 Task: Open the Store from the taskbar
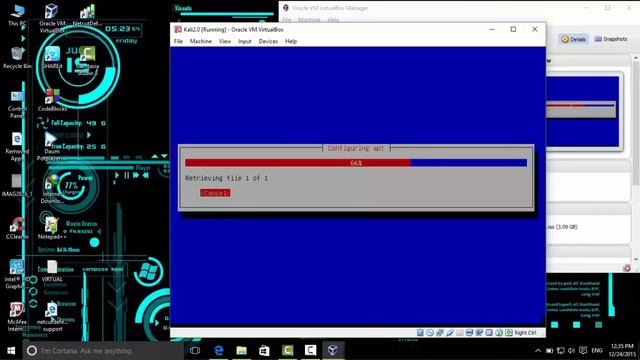(x=264, y=350)
